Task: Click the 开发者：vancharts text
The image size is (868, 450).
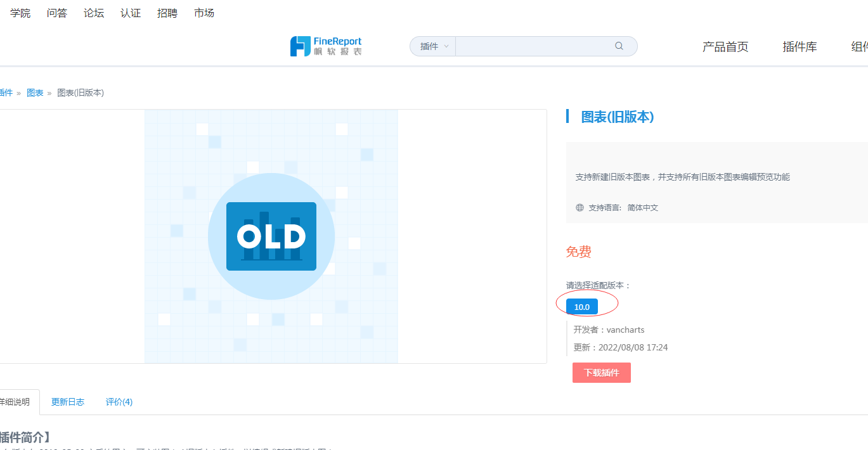Action: point(609,330)
